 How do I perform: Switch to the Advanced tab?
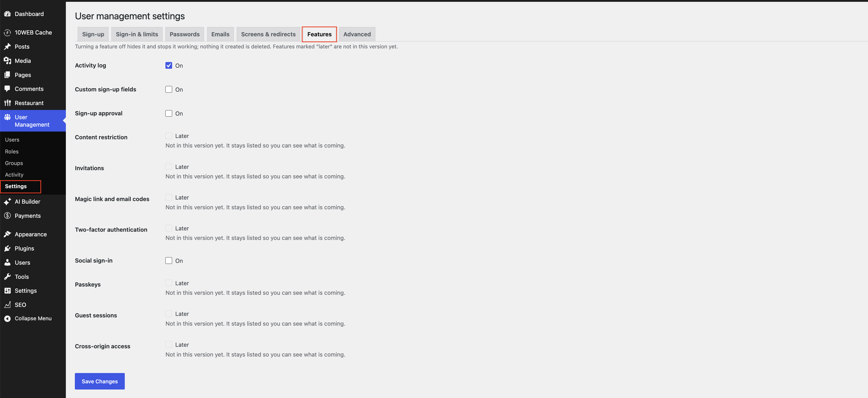357,34
